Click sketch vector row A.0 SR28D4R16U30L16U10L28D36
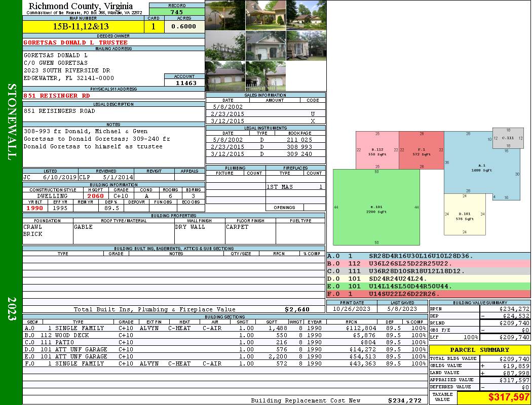The image size is (532, 405). pyautogui.click(x=428, y=256)
